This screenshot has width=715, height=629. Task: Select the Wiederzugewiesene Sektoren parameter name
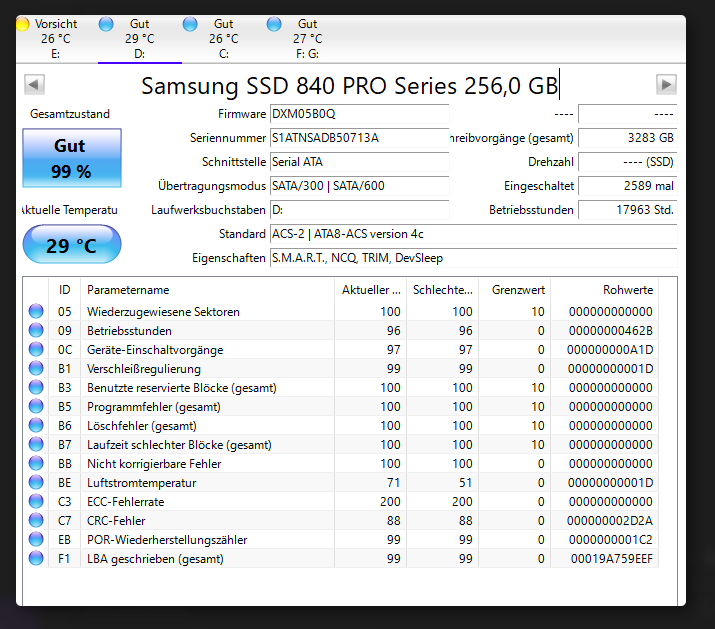[x=163, y=312]
